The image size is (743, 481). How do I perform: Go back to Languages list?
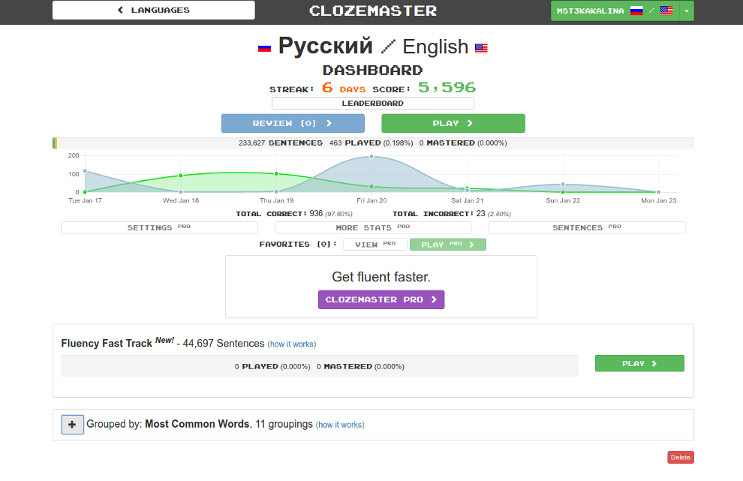[x=154, y=10]
